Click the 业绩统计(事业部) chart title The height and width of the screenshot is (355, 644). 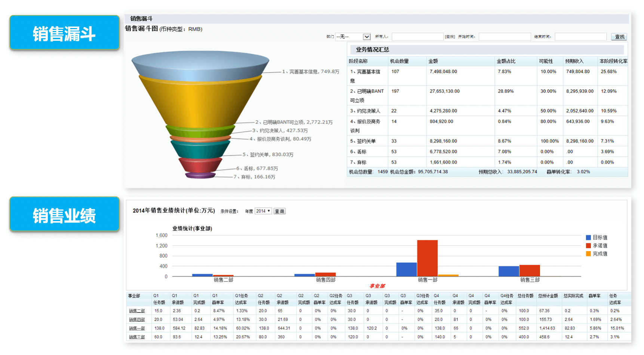192,228
